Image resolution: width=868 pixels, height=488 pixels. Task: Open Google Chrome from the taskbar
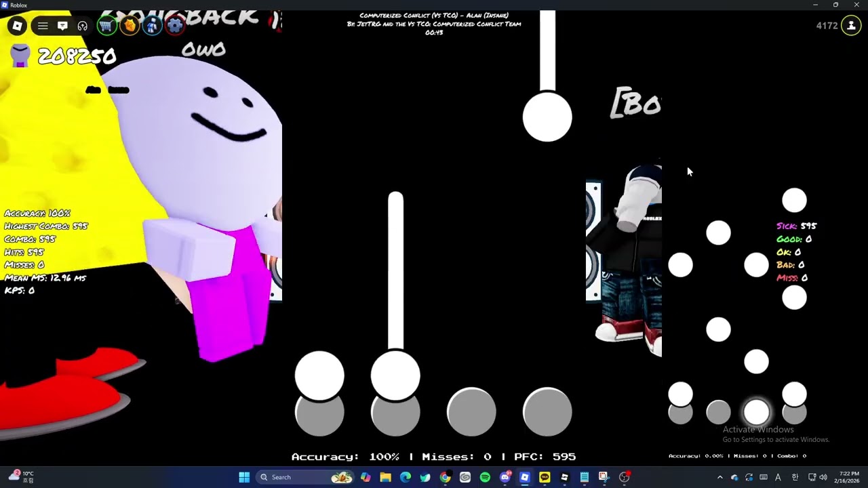click(445, 477)
